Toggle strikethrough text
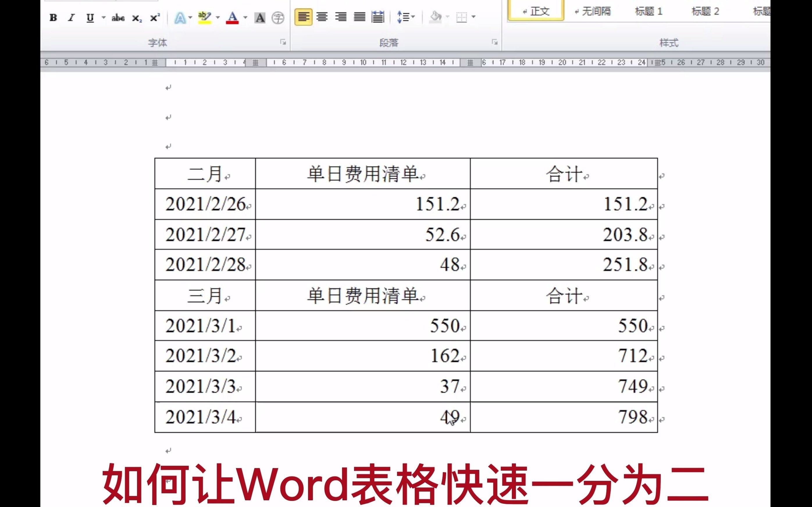812x507 pixels. (118, 18)
